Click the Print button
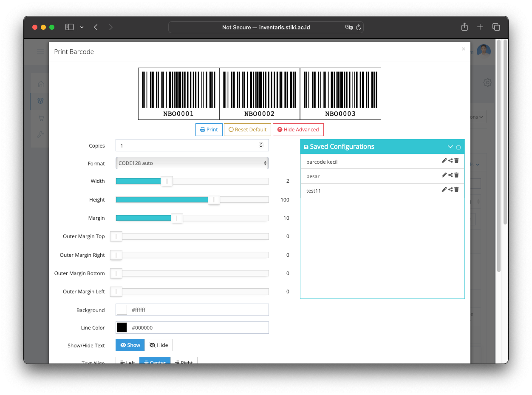 (x=209, y=130)
